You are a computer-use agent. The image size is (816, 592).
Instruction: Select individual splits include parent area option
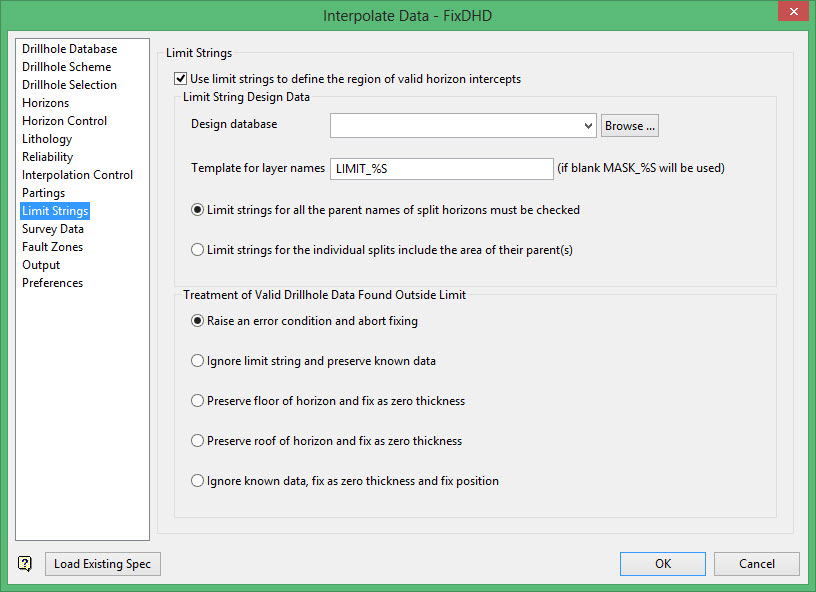coord(197,250)
